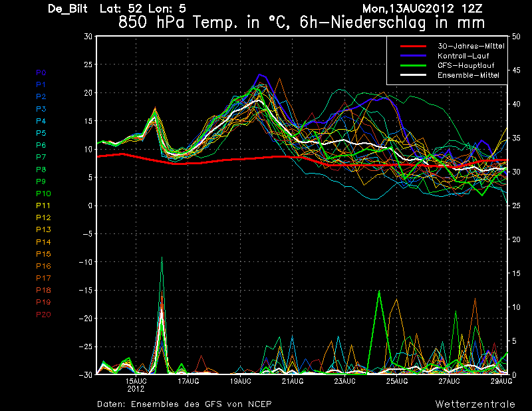
Task: Click the P0 ensemble member label
Action: point(41,72)
